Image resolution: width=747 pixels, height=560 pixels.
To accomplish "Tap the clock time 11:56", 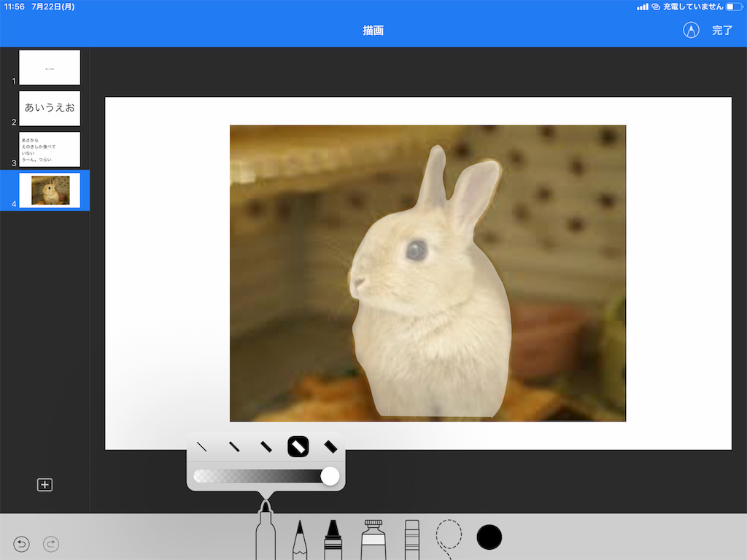I will [15, 7].
